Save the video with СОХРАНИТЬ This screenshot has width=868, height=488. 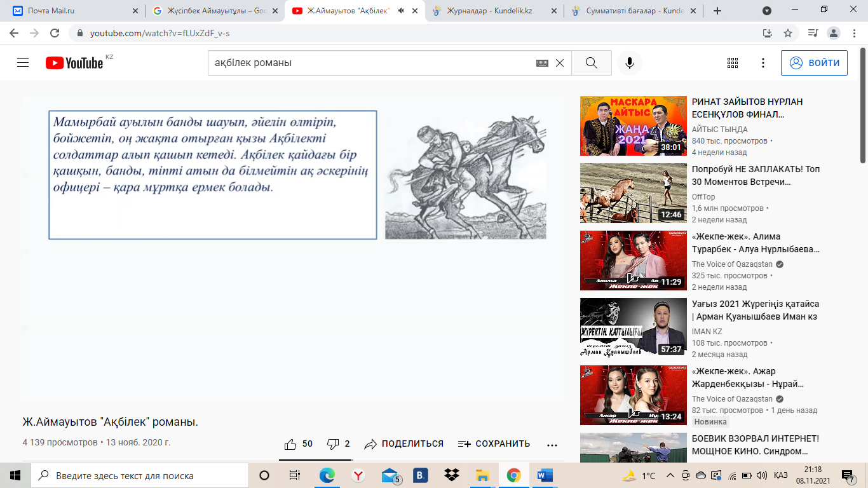click(x=494, y=444)
